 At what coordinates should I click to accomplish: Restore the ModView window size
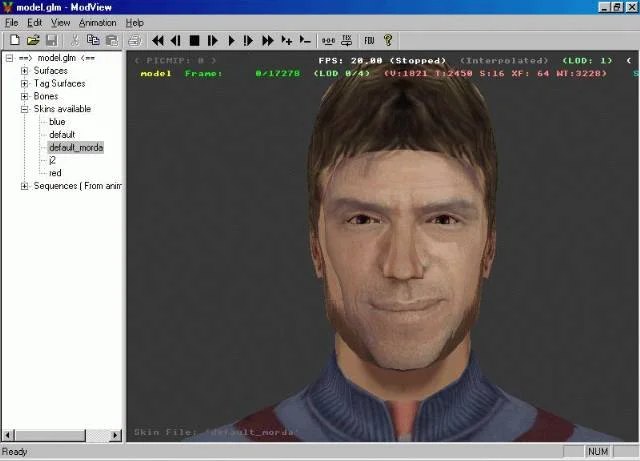pos(617,7)
